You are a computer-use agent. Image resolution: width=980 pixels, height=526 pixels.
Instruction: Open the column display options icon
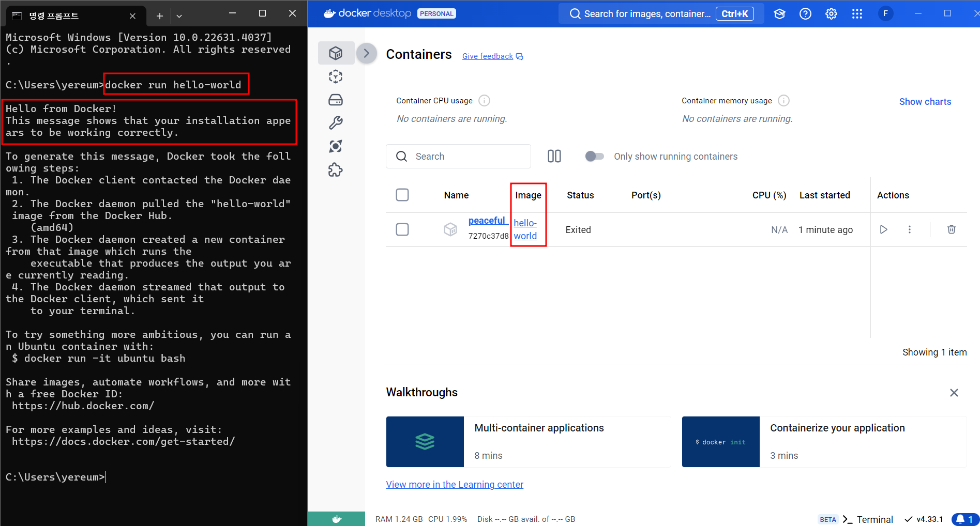(x=554, y=156)
